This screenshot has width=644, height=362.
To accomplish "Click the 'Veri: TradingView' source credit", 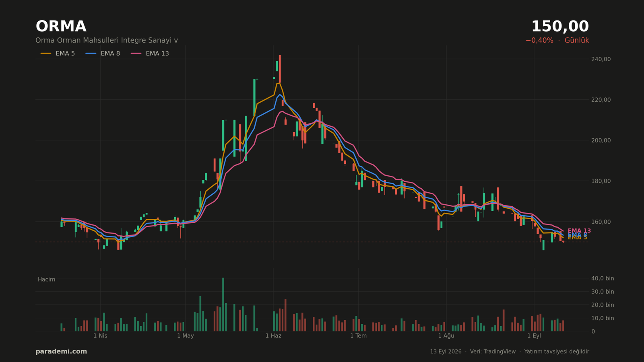I will click(x=493, y=352).
